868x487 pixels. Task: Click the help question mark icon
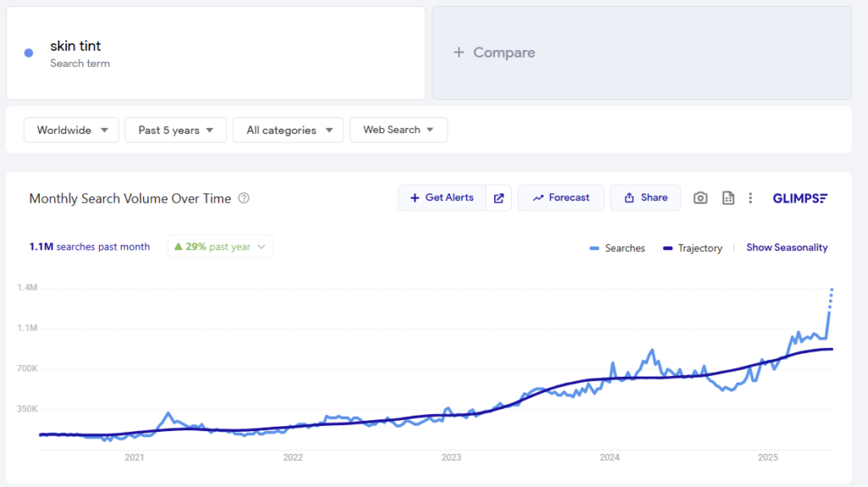(243, 199)
